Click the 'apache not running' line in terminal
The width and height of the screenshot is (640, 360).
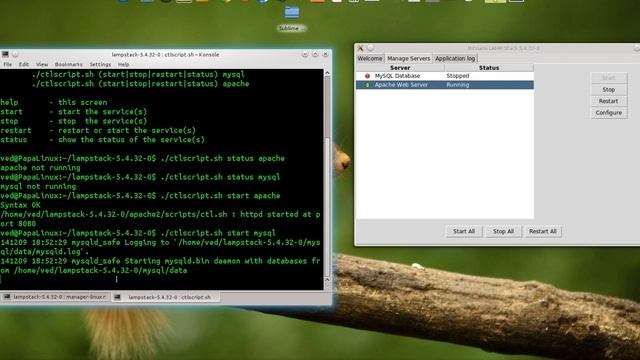coord(40,168)
